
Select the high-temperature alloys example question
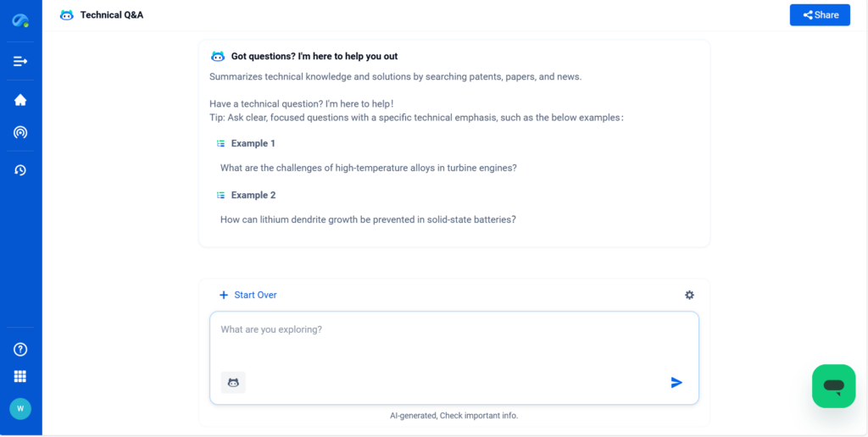coord(368,168)
